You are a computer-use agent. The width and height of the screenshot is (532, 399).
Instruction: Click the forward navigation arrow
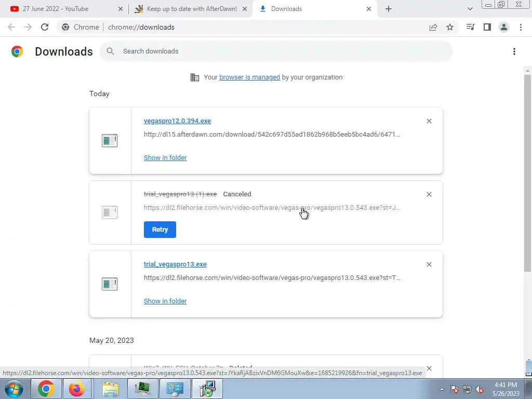coord(28,27)
